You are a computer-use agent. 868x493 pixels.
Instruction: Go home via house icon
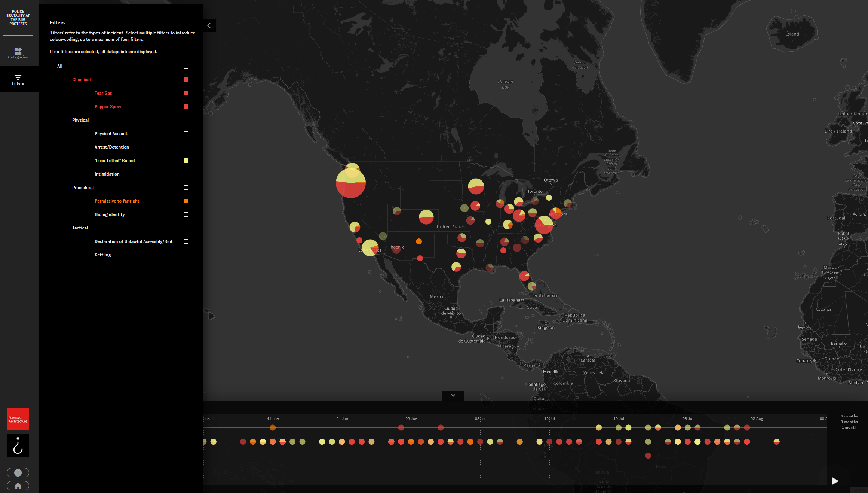pyautogui.click(x=18, y=486)
